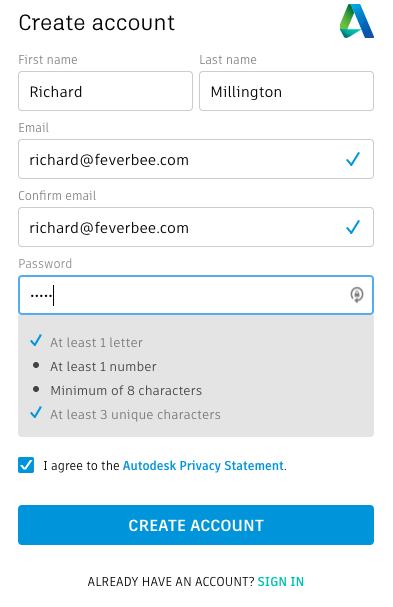Focus the First name field containing Richard
393x607 pixels.
(105, 91)
